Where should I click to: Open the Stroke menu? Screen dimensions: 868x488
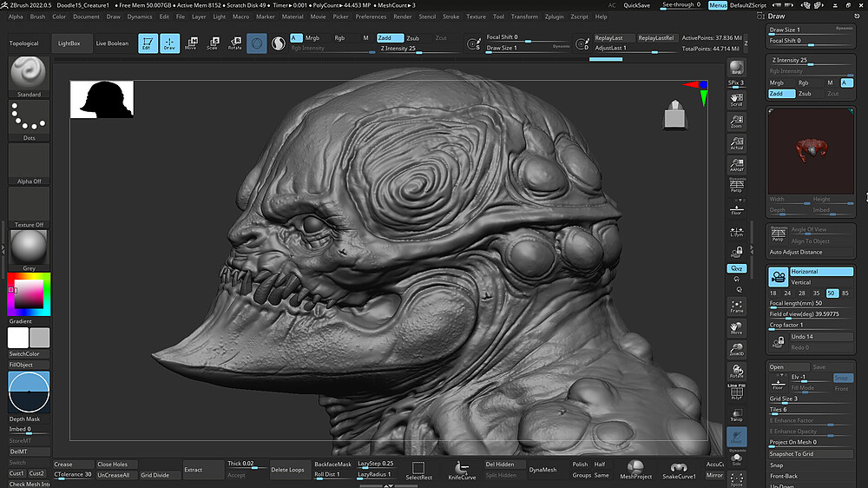coord(450,16)
